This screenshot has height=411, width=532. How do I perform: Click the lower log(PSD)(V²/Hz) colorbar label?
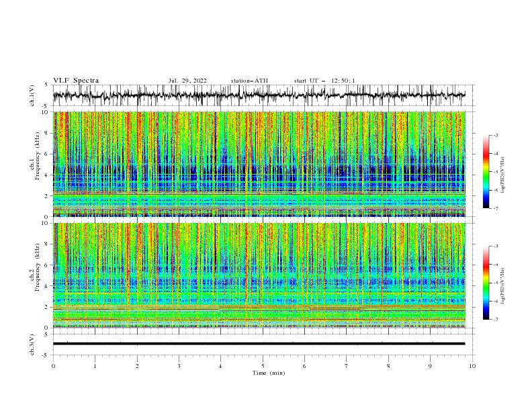[x=503, y=286]
